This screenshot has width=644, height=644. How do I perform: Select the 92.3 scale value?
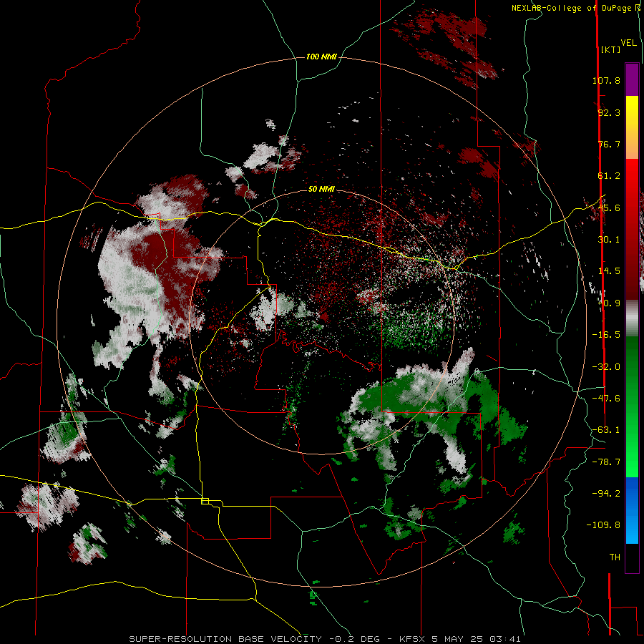coord(609,112)
